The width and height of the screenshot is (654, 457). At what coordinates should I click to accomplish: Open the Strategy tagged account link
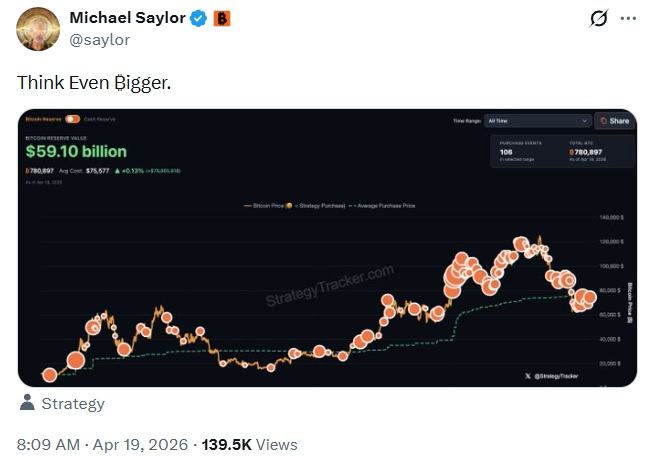tap(72, 404)
